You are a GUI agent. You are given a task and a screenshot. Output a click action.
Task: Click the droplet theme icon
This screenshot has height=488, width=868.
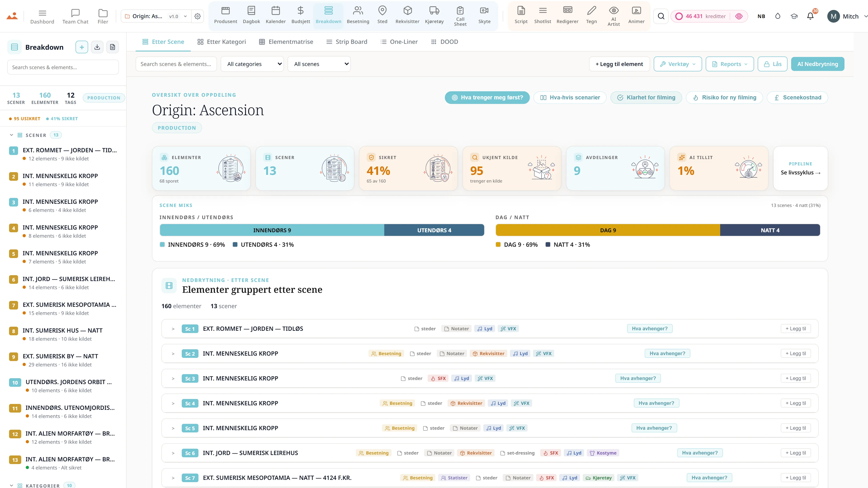tap(778, 16)
